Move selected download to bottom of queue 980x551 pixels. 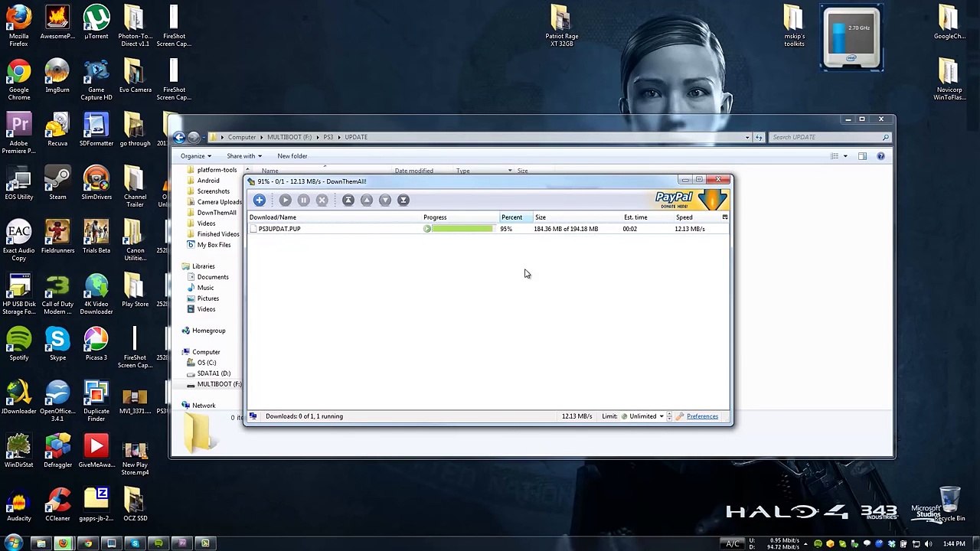(403, 200)
